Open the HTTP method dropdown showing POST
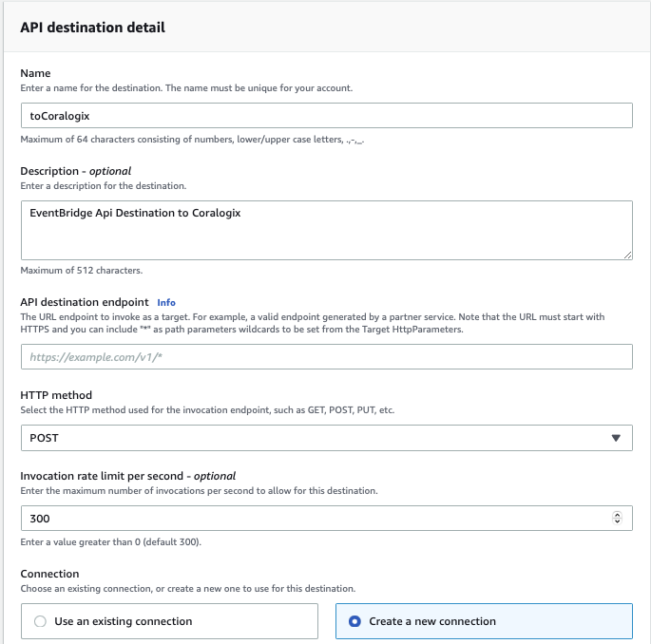 326,438
